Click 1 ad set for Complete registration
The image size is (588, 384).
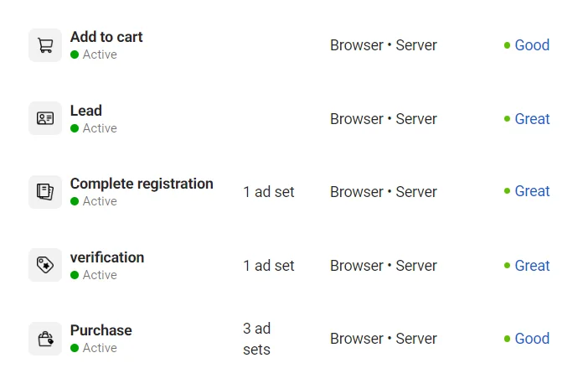coord(269,192)
